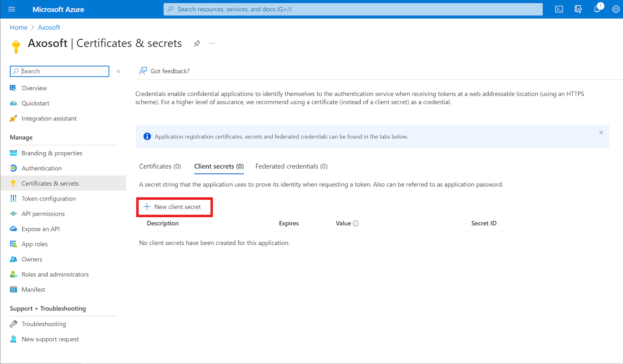
Task: Click the Authentication icon
Action: pyautogui.click(x=13, y=168)
